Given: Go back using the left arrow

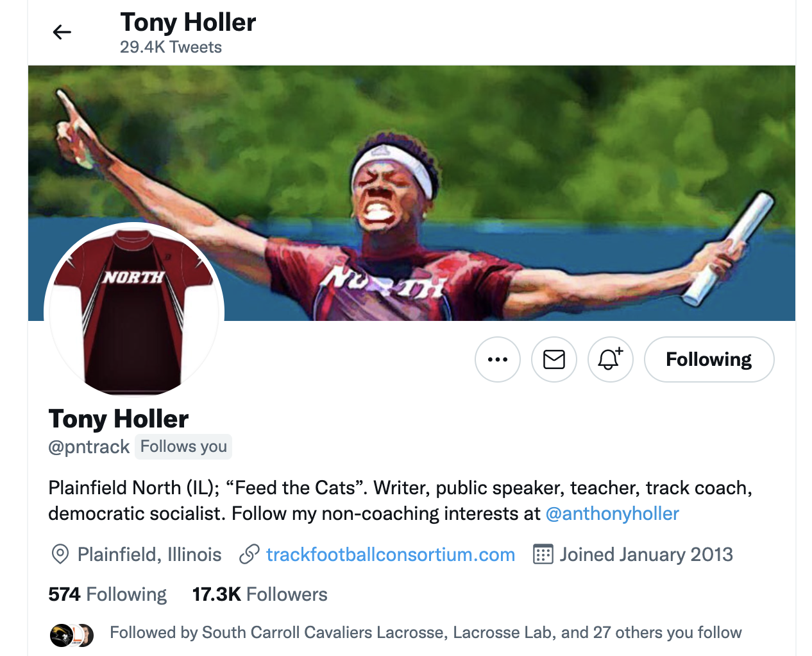Looking at the screenshot, I should (x=62, y=32).
